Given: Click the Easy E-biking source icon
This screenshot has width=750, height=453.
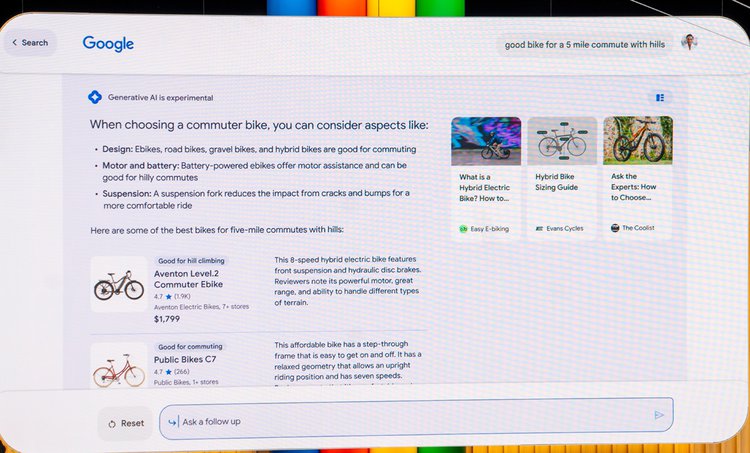Looking at the screenshot, I should tap(463, 229).
